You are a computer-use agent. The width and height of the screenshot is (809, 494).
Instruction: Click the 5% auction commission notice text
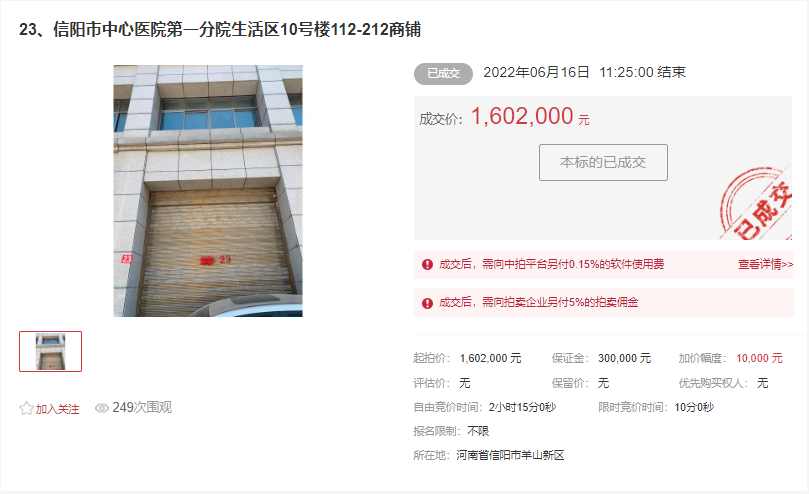tap(539, 302)
